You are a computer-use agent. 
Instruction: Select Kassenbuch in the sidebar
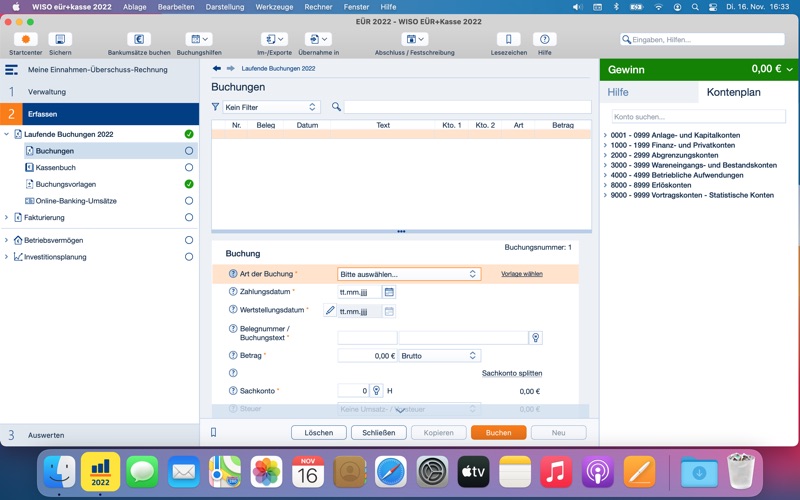(x=56, y=167)
